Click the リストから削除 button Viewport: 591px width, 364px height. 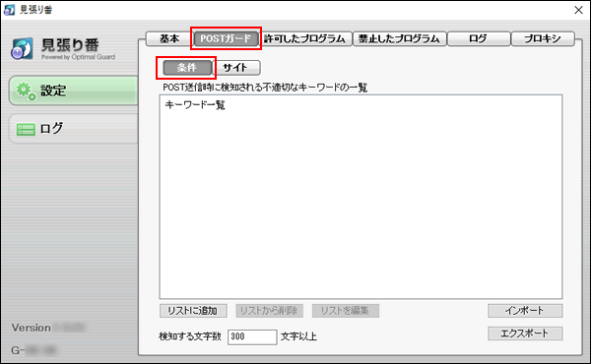(269, 311)
